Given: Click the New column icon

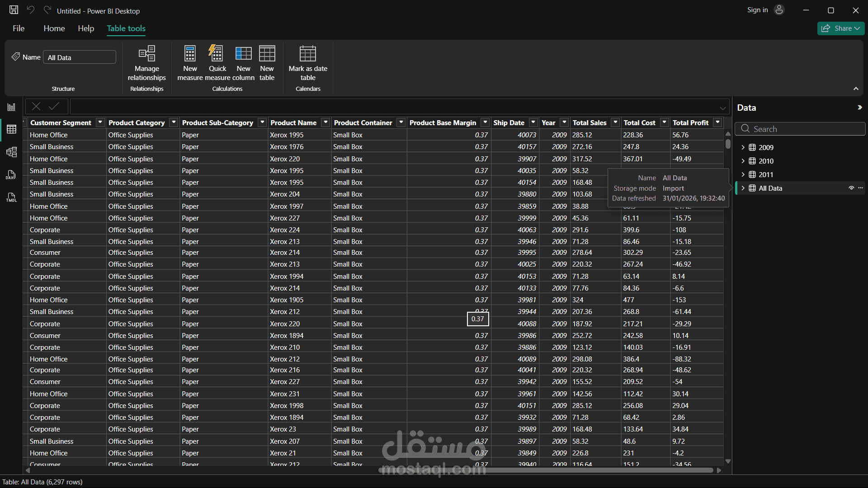Looking at the screenshot, I should [243, 54].
